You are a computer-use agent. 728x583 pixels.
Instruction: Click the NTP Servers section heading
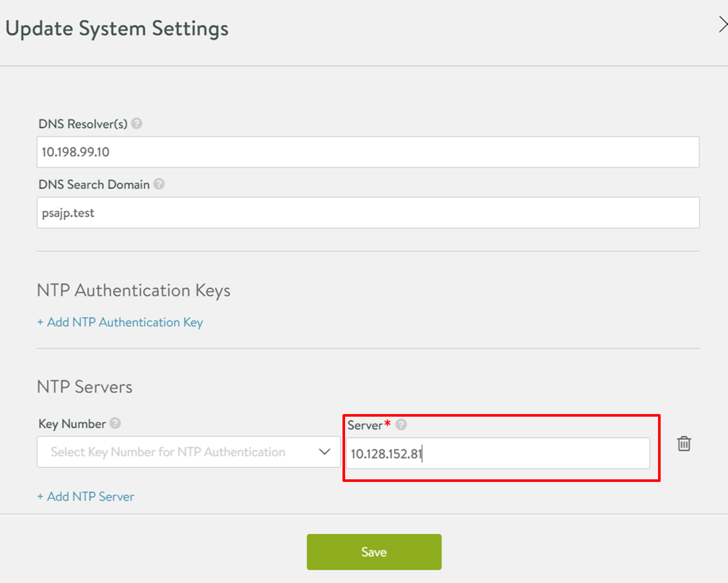[x=85, y=387]
